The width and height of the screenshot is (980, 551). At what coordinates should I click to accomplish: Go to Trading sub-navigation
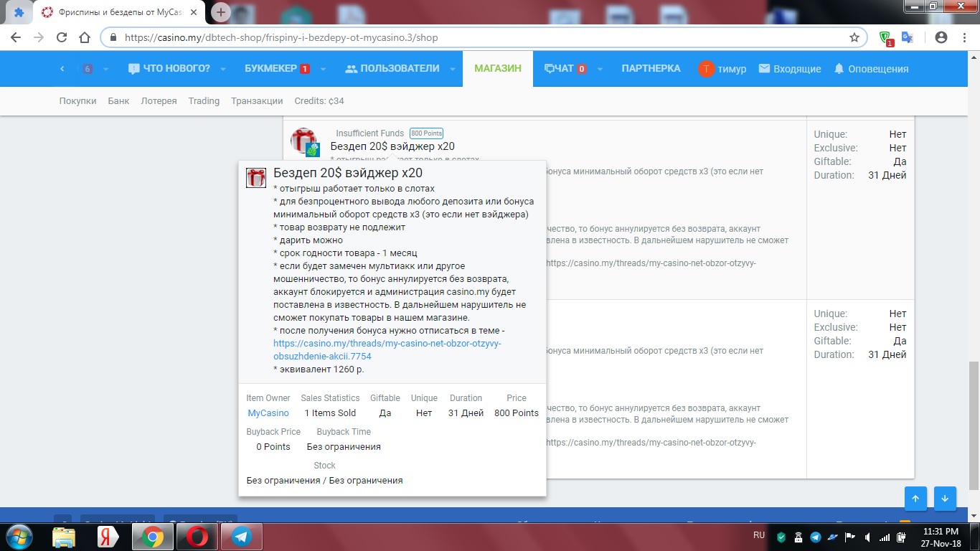point(204,101)
